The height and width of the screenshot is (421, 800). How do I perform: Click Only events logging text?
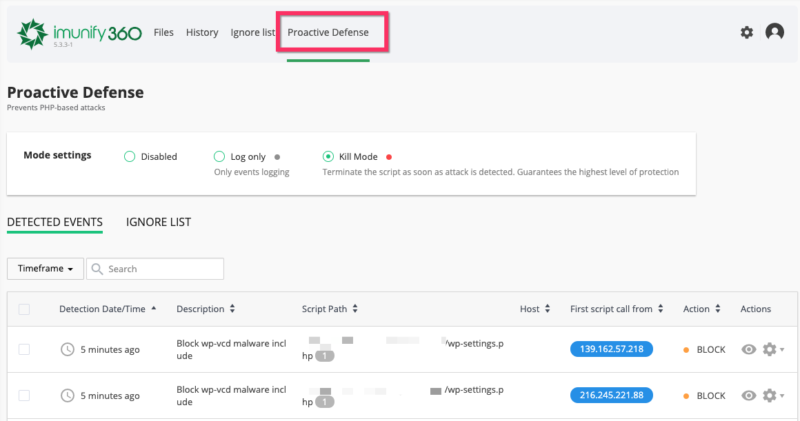(x=252, y=172)
